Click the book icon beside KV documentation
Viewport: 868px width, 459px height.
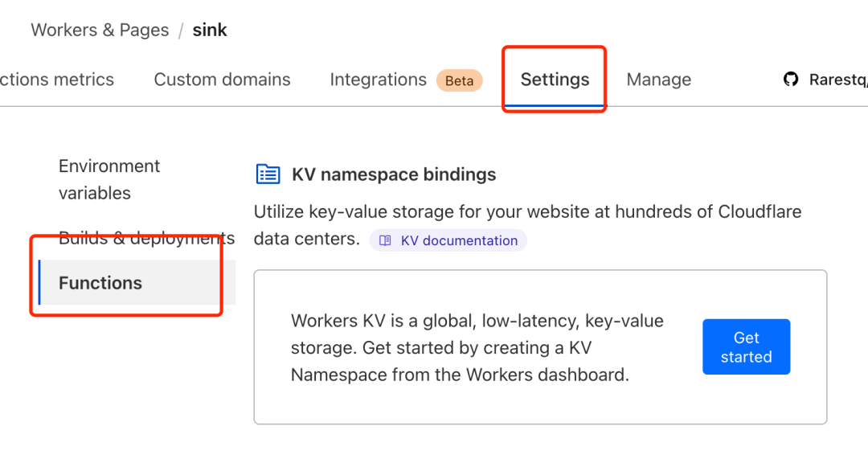coord(385,241)
